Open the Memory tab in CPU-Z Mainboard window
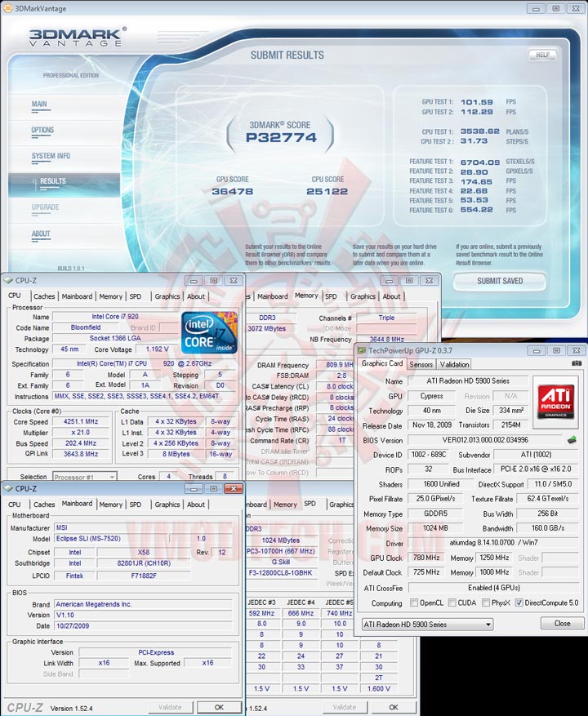588x716 pixels. click(x=110, y=505)
